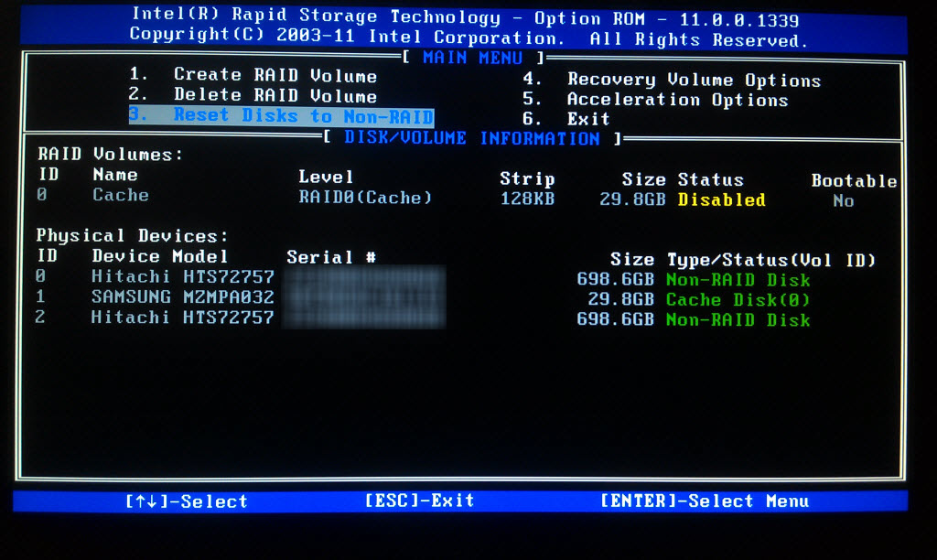Click Hitachi HTS72757 device ID 2
937x560 pixels.
click(x=183, y=317)
